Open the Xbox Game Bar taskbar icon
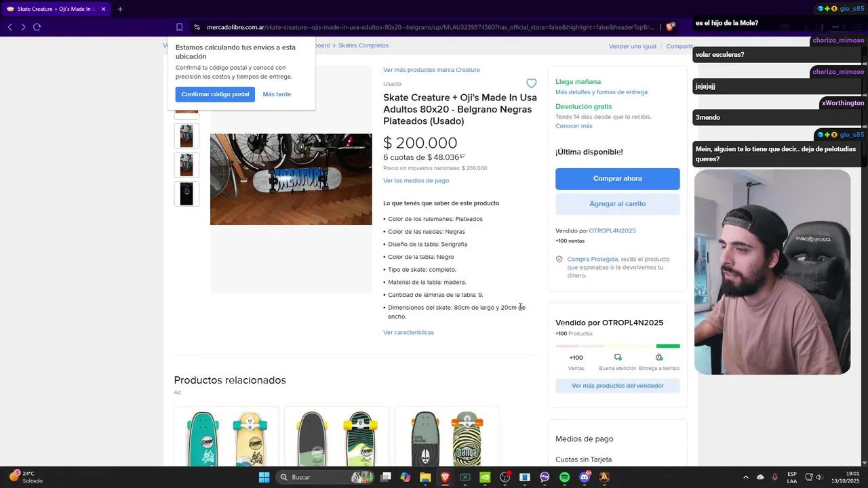Screen dimensions: 868x488 pyautogui.click(x=465, y=477)
